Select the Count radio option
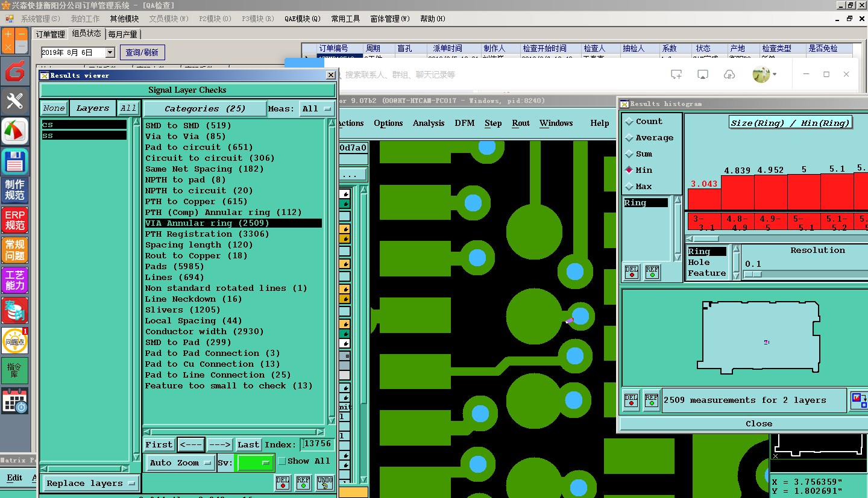Screen dimensions: 868x498 (630, 122)
